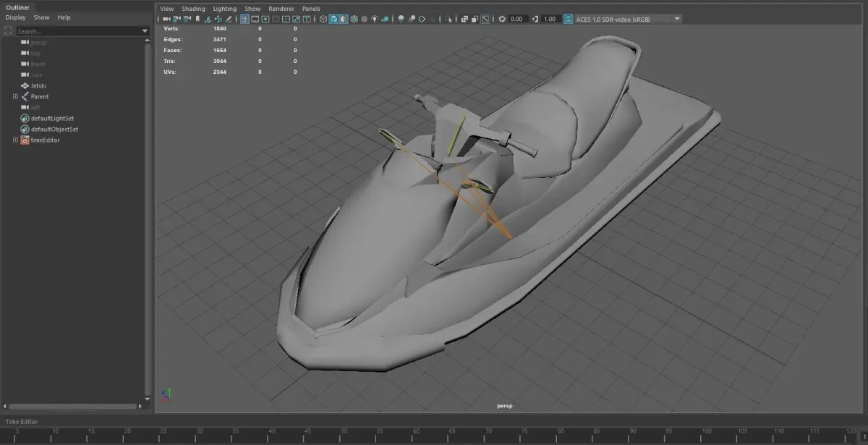Click the Isolate Select icon

(x=448, y=19)
